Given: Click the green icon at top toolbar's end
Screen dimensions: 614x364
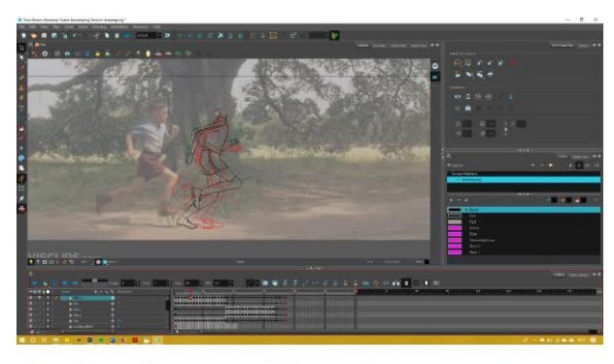Looking at the screenshot, I should click(x=335, y=36).
